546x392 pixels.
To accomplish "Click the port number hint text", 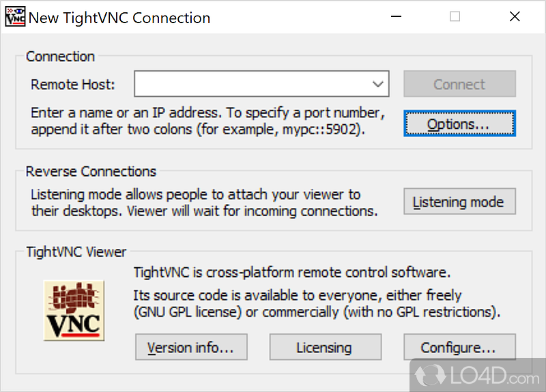I will (208, 121).
